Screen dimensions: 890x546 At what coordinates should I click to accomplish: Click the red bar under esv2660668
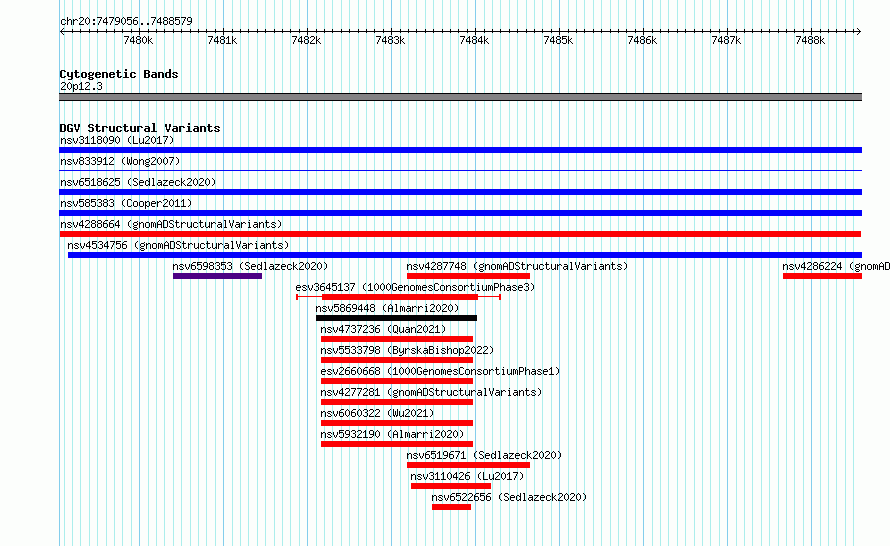pos(397,381)
